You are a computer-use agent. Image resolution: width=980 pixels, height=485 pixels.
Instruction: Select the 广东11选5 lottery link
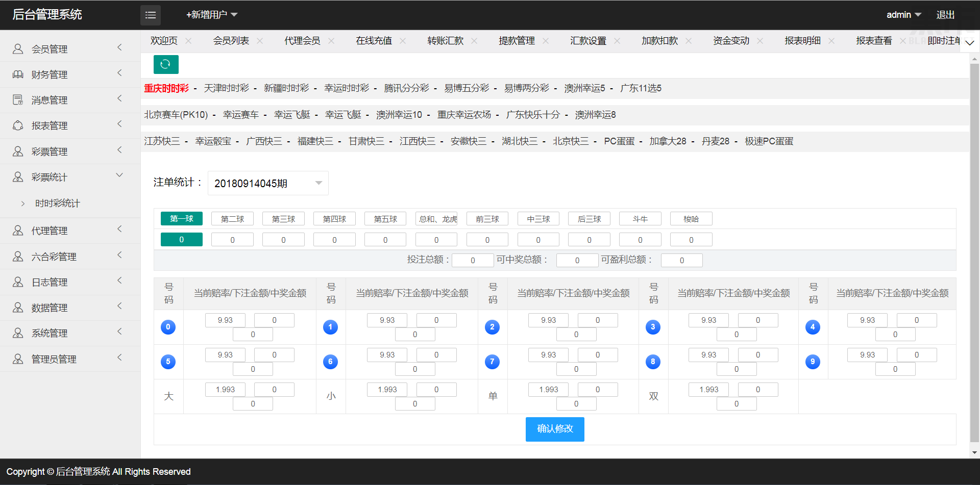641,88
